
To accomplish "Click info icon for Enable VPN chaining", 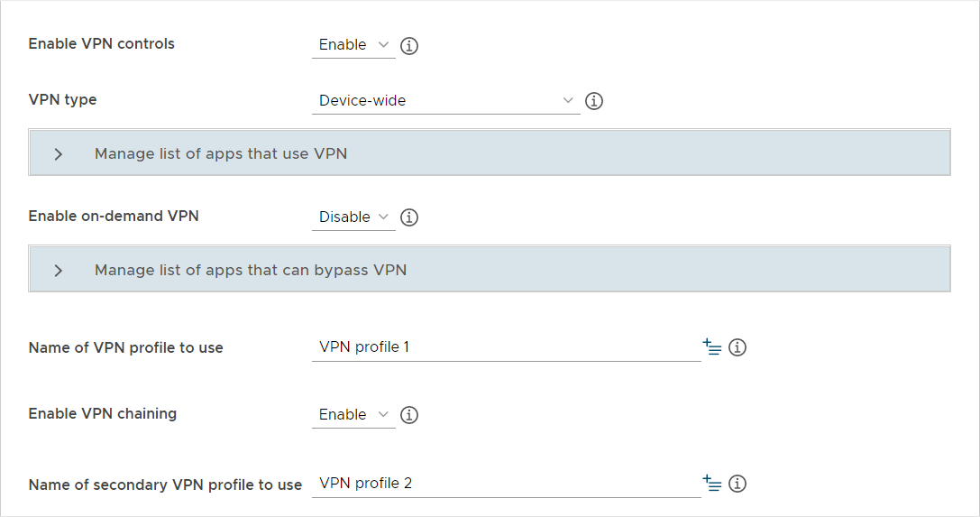I will point(409,415).
